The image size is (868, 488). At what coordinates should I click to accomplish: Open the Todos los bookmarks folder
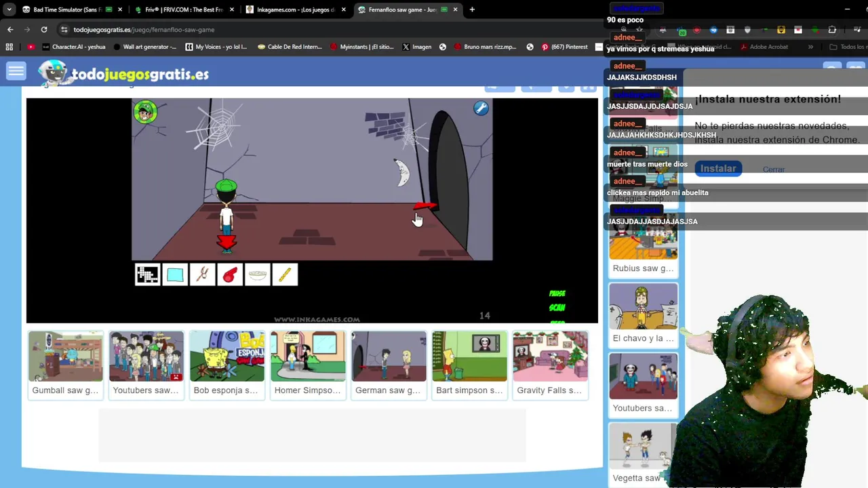click(x=847, y=47)
